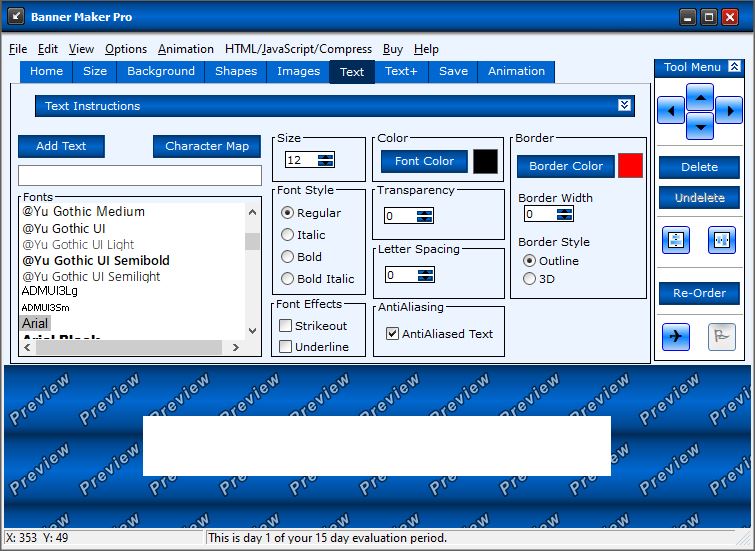The image size is (755, 551).
Task: Switch to the Animation tab
Action: coord(516,71)
